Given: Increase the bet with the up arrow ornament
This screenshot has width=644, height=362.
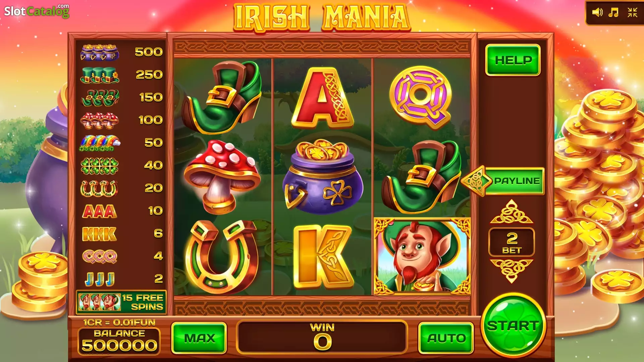Looking at the screenshot, I should tap(512, 212).
